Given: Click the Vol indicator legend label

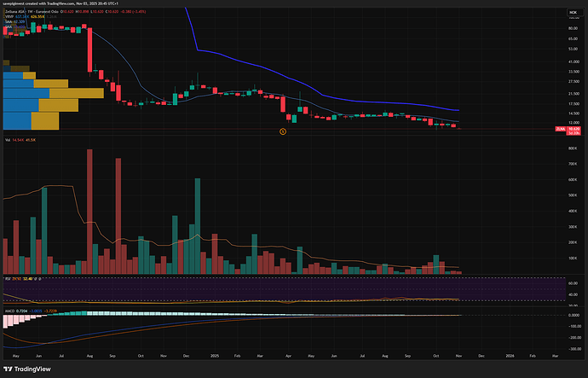Looking at the screenshot, I should pyautogui.click(x=7, y=139).
